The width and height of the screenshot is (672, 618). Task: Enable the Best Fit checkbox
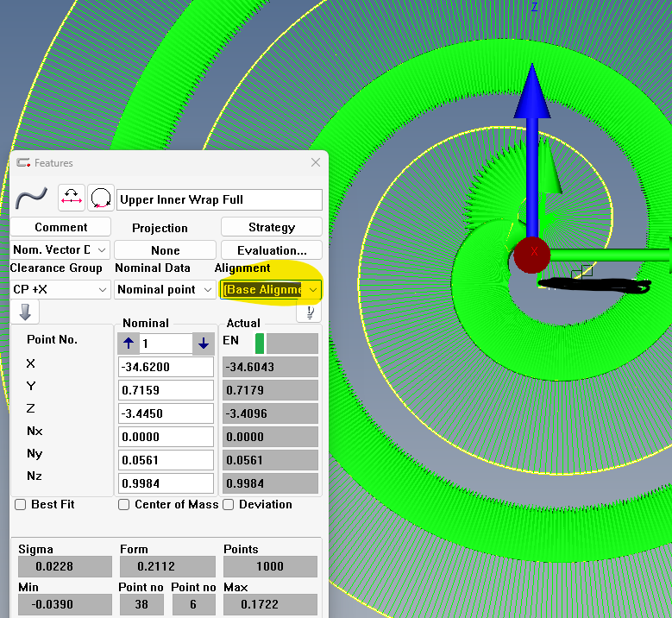tap(21, 504)
